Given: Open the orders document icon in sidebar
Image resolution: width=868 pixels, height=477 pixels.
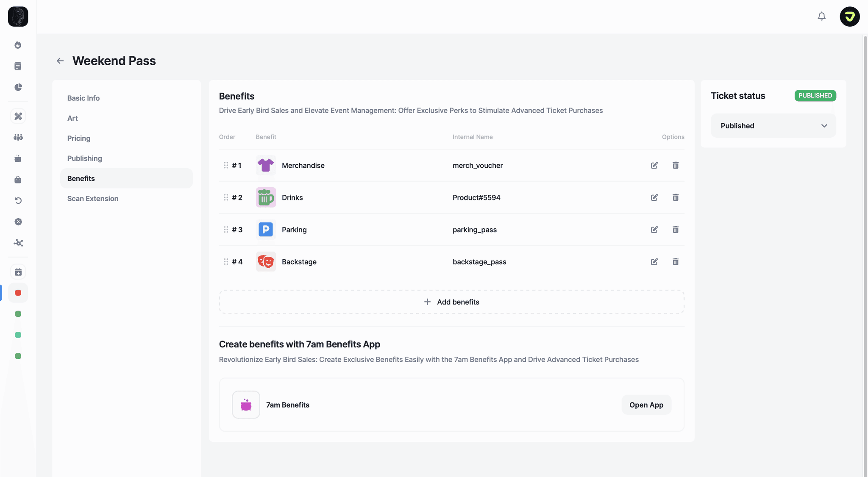Looking at the screenshot, I should (x=18, y=66).
